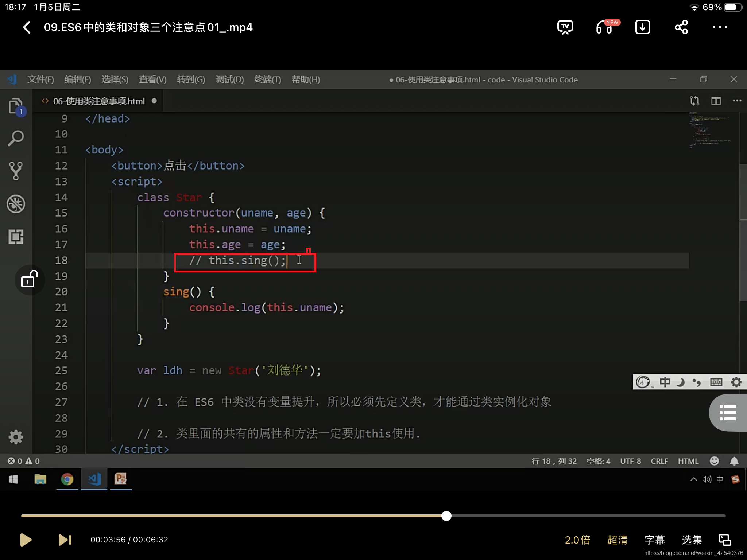
Task: Change line ending CRLF
Action: [x=659, y=461]
